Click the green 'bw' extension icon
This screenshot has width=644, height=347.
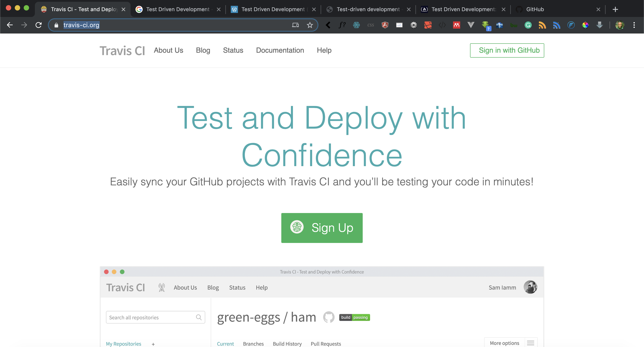point(514,25)
